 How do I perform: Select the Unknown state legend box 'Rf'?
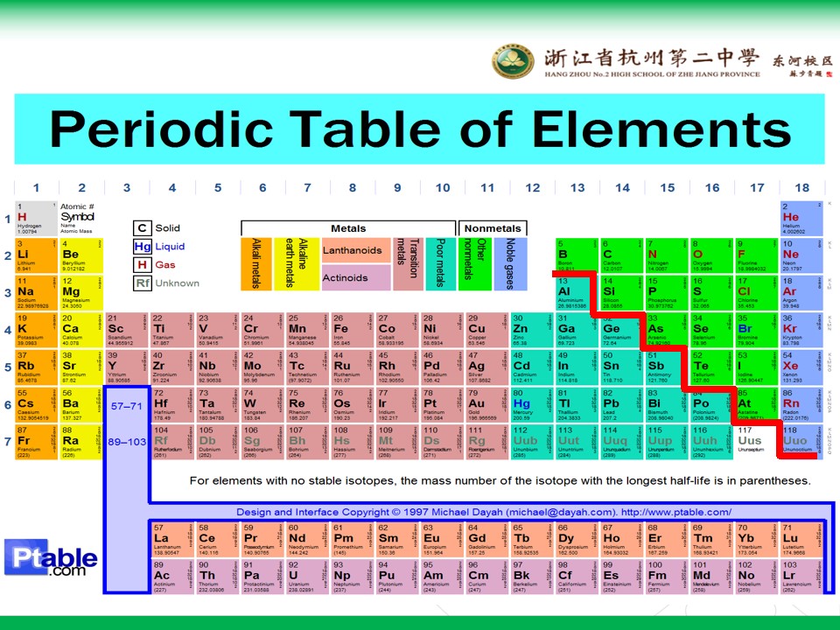point(142,283)
